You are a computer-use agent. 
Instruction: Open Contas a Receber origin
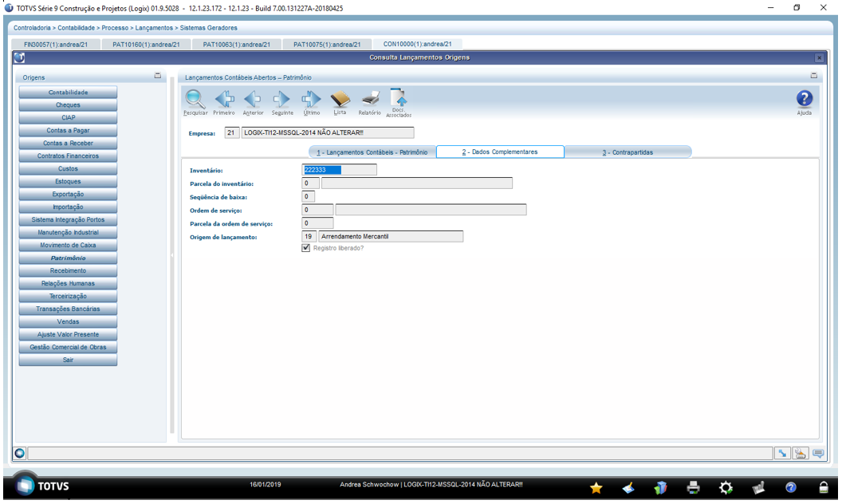[x=69, y=144]
